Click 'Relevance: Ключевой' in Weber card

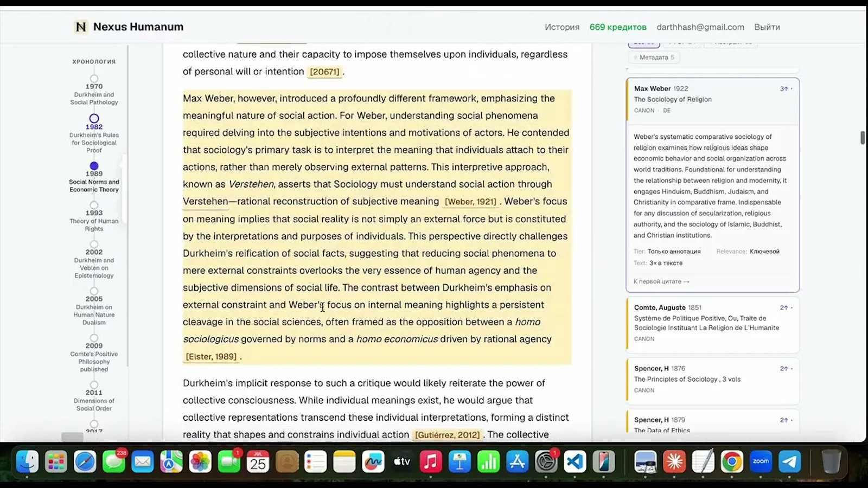pyautogui.click(x=748, y=252)
